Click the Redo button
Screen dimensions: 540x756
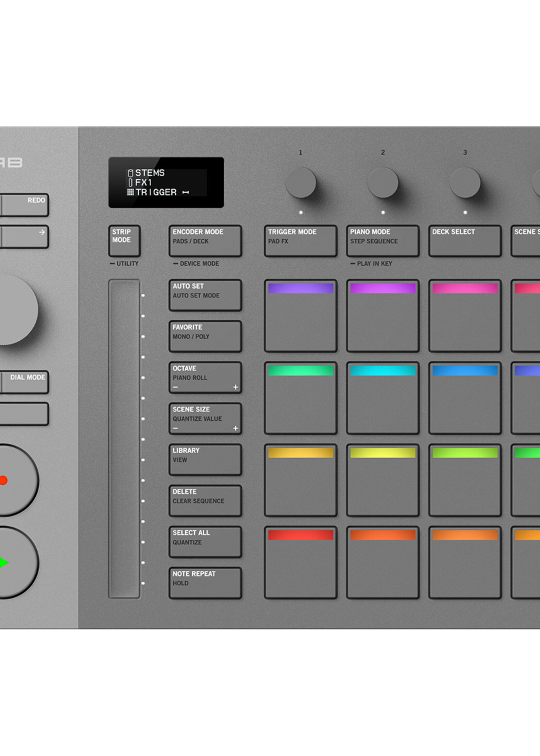click(x=25, y=205)
